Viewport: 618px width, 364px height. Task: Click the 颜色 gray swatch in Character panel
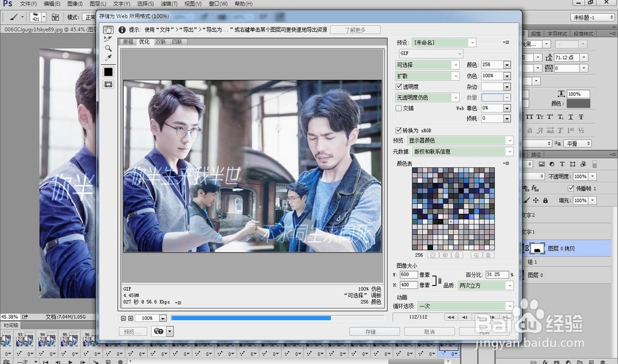(x=578, y=104)
